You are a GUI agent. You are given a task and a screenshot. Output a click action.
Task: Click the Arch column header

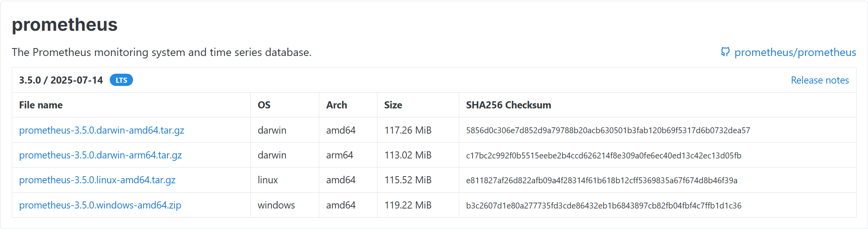tap(337, 105)
